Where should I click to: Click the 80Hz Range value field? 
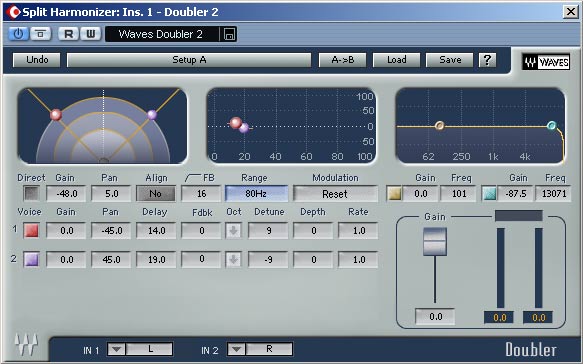click(x=256, y=194)
